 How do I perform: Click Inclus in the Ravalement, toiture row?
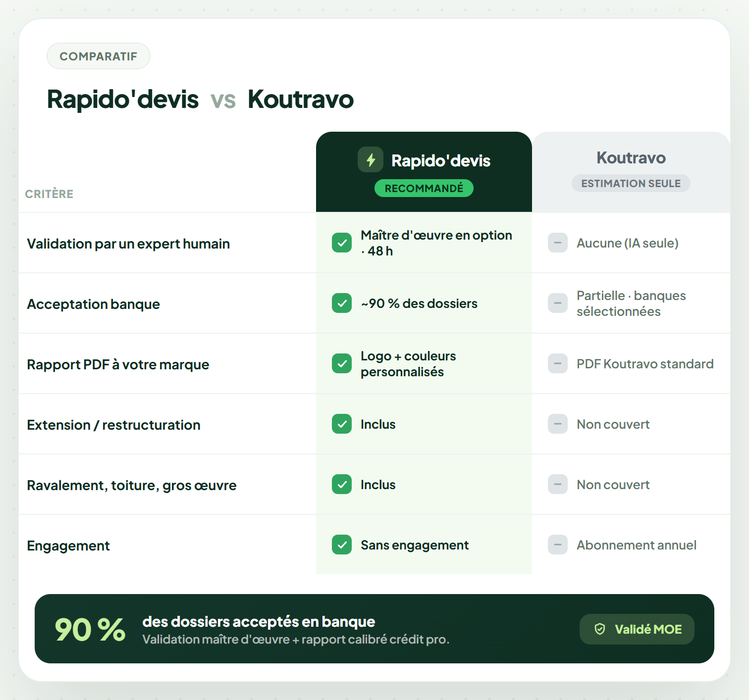(378, 485)
